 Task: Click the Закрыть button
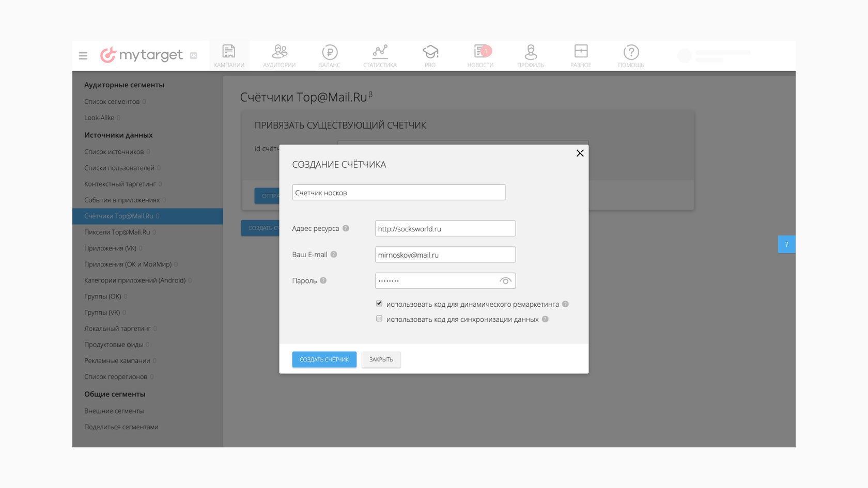tap(381, 359)
